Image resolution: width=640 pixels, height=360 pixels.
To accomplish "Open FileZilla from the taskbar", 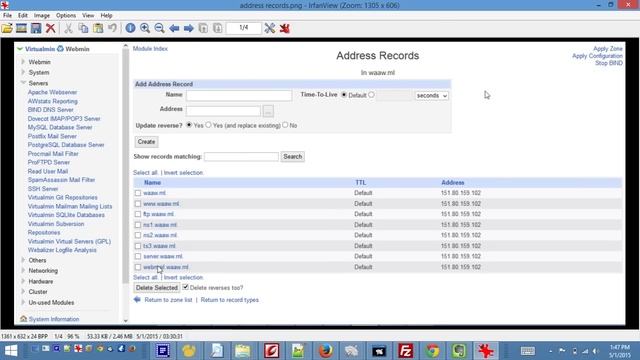I will tap(405, 351).
